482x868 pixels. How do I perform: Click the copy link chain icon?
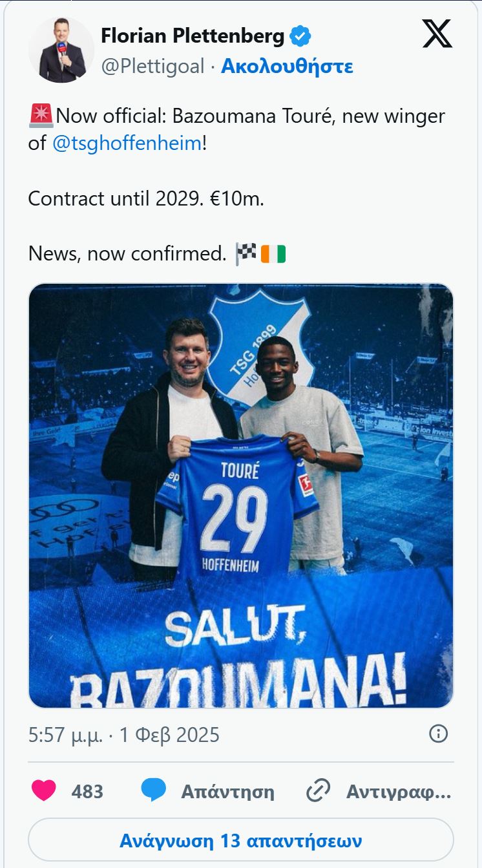point(318,791)
